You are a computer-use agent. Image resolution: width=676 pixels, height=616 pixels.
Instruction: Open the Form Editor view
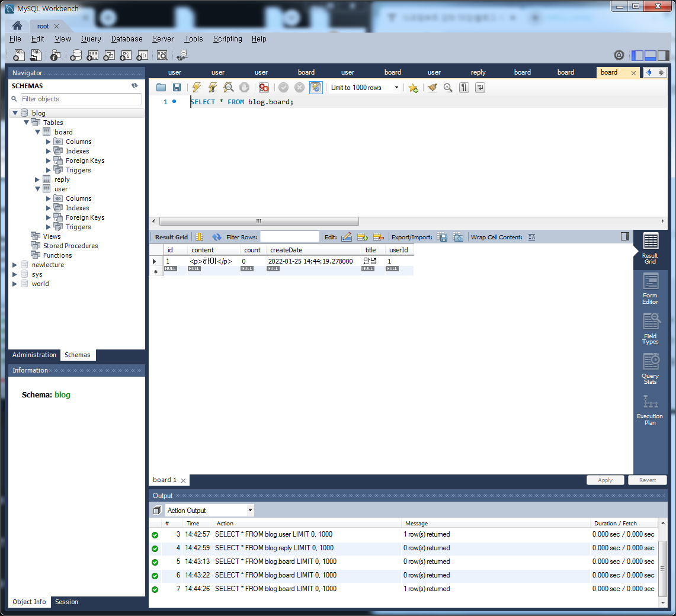[650, 289]
